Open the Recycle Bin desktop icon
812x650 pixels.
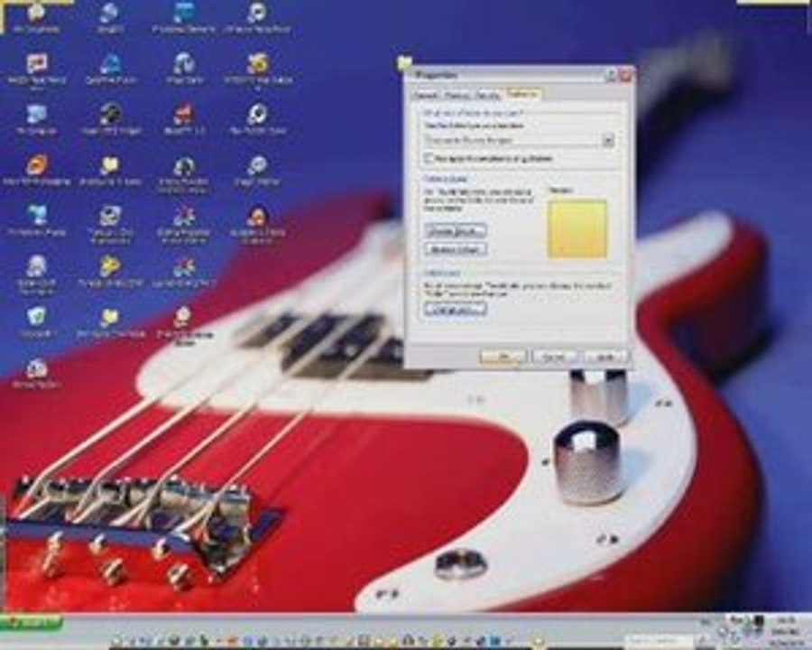[x=36, y=321]
